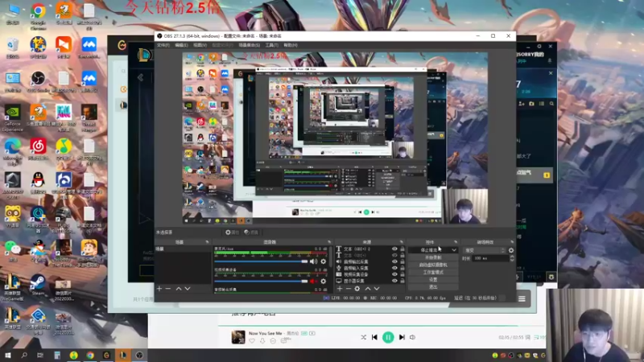644x362 pixels.
Task: Open OBS 设置 settings button in controls
Action: point(433,279)
